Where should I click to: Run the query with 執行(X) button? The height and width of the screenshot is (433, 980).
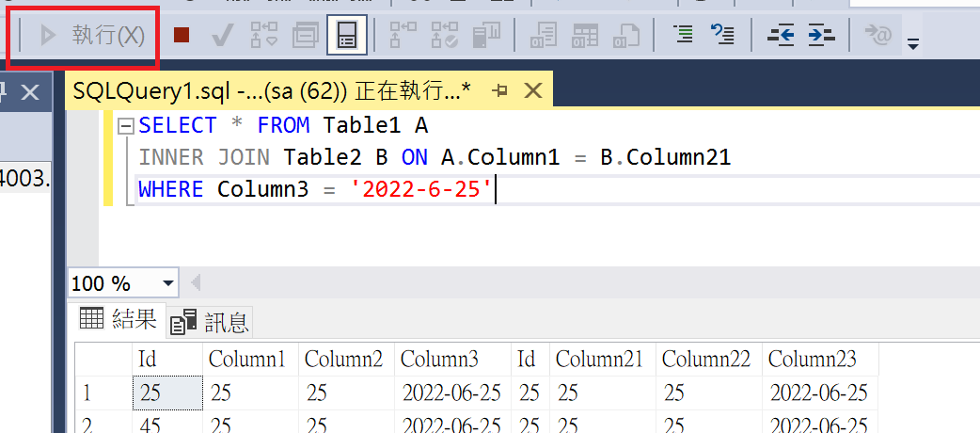92,36
